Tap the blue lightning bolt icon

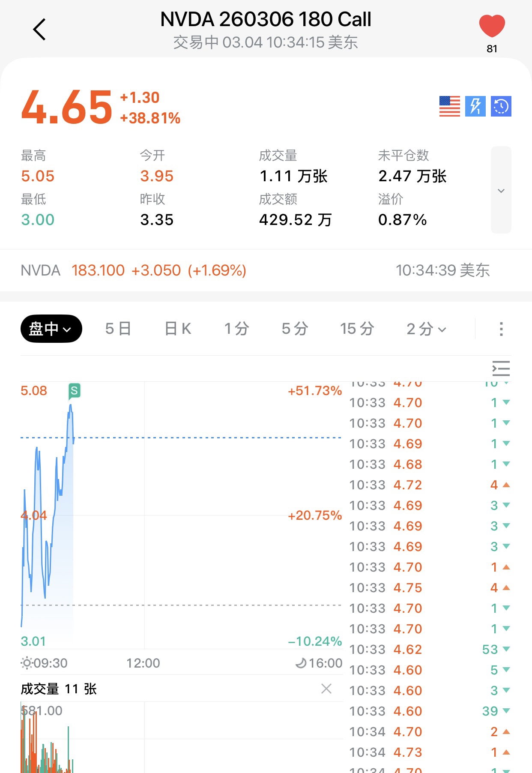tap(475, 106)
